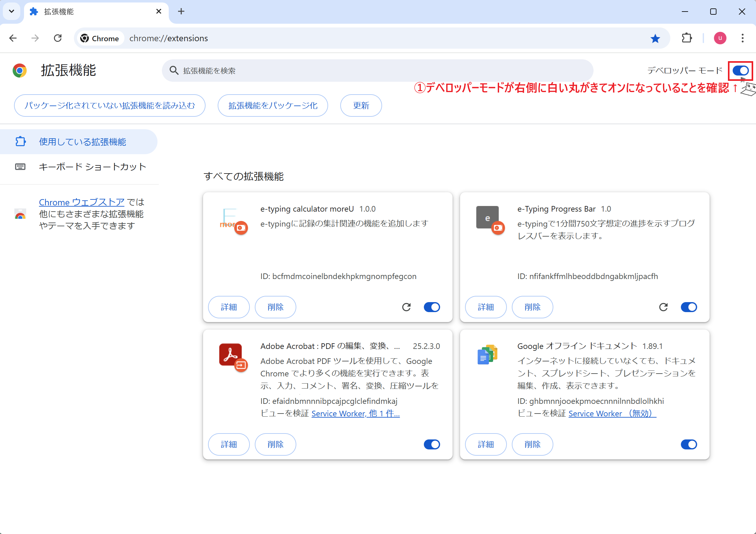The image size is (756, 534).
Task: Click the browser forward arrow
Action: (35, 38)
